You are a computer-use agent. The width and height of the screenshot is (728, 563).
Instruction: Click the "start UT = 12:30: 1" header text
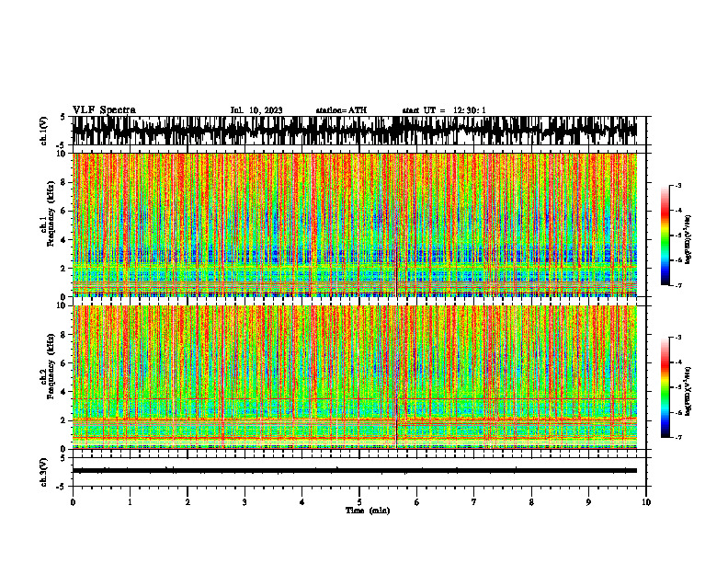(444, 110)
